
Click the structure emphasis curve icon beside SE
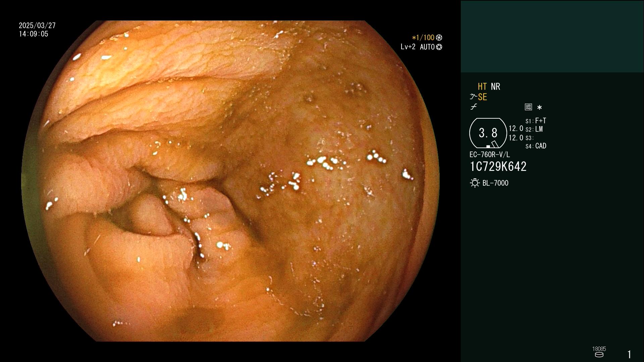(473, 97)
